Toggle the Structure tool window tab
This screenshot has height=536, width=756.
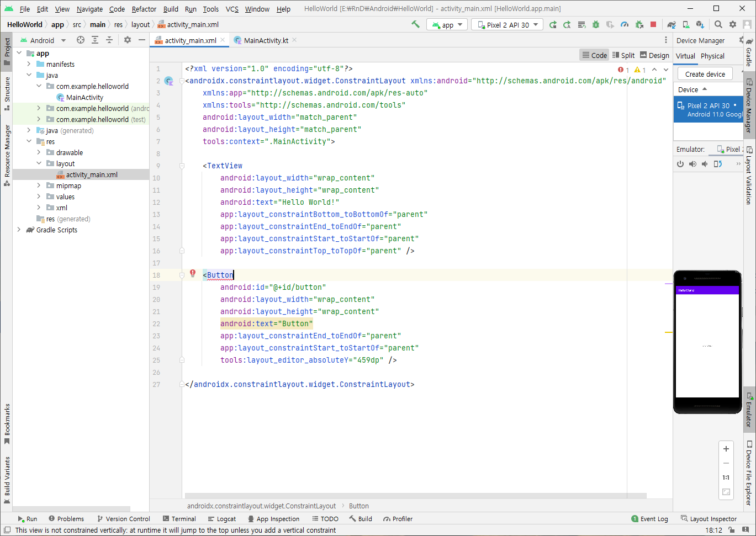[7, 94]
